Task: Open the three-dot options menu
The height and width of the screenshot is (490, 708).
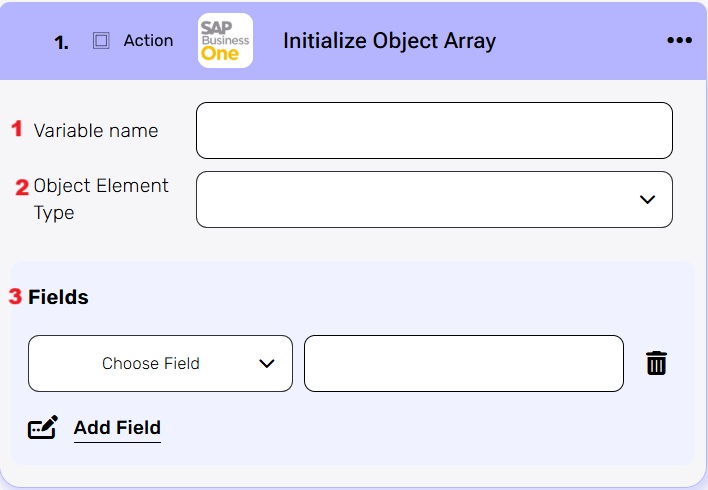Action: (679, 41)
